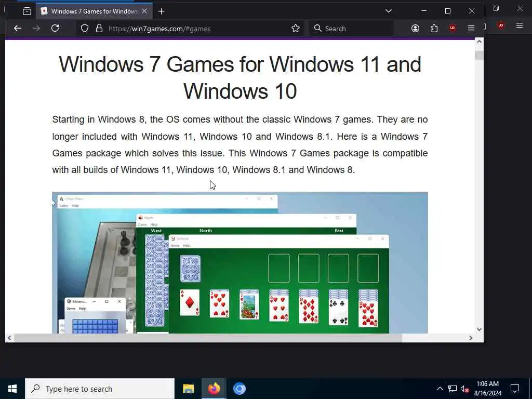532x399 pixels.
Task: Bookmark this page with the star
Action: (x=296, y=29)
